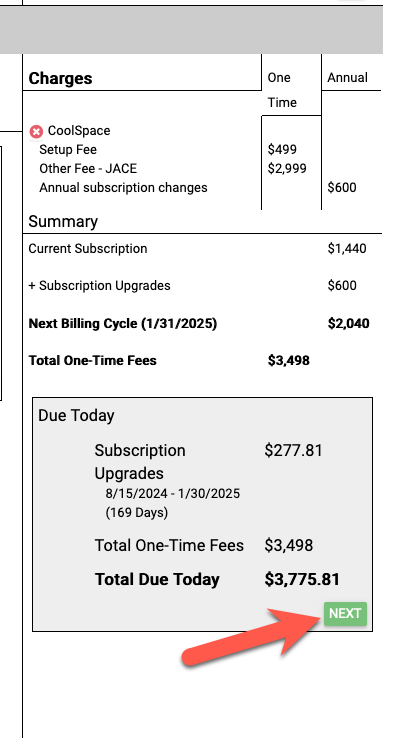Select Annual subscription changes row label
The image size is (396, 738).
click(123, 187)
